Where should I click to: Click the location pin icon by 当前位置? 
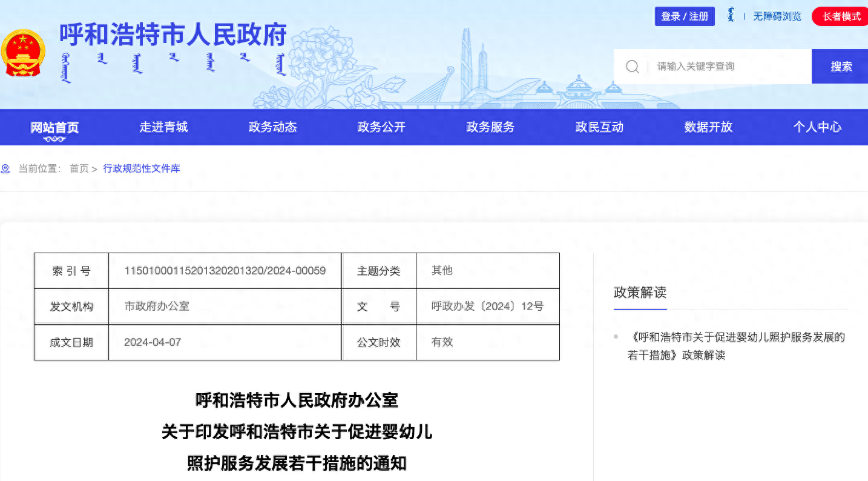[5, 168]
